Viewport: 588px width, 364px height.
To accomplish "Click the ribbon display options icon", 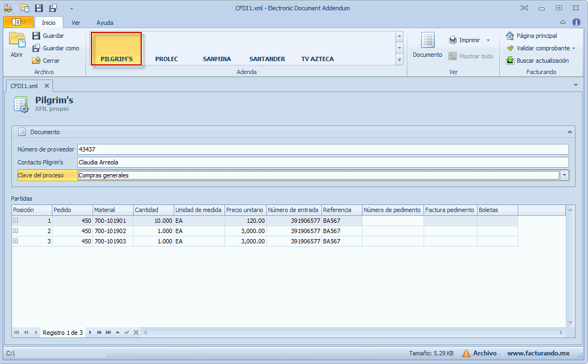I will [525, 8].
